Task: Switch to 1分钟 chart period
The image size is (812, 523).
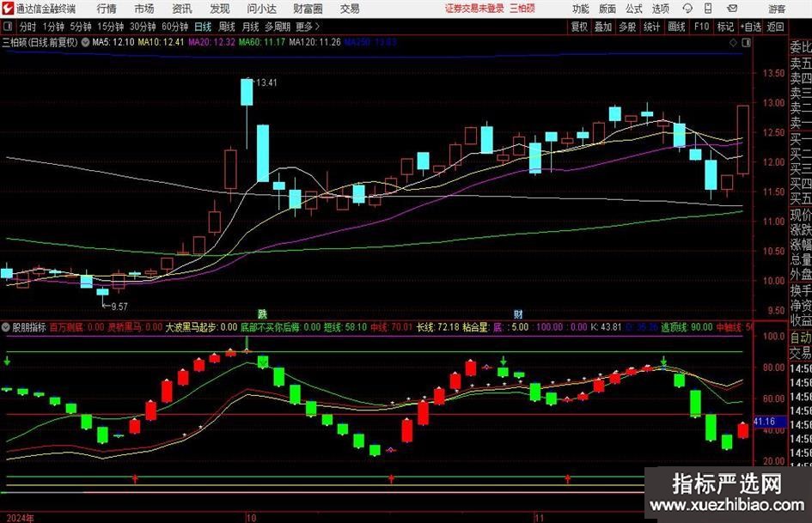Action: coord(53,27)
